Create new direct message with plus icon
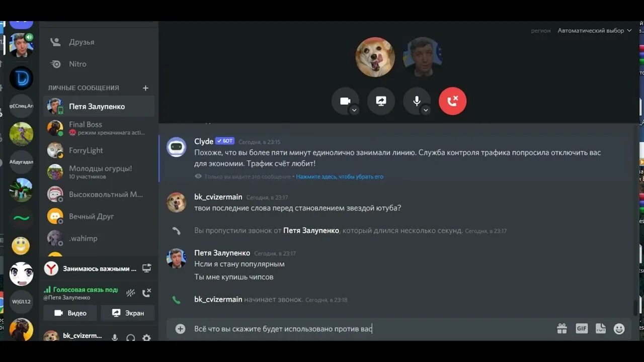The width and height of the screenshot is (644, 362). pos(145,88)
